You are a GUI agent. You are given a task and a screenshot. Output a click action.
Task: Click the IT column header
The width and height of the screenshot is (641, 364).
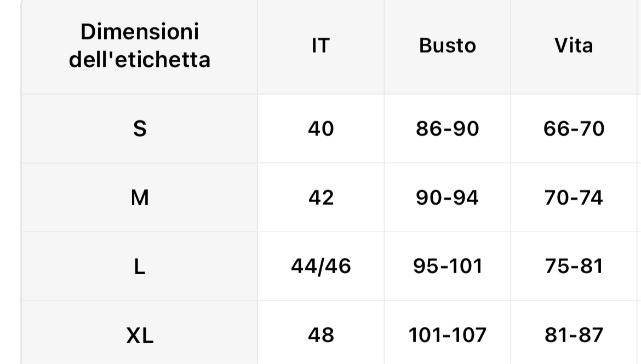tap(321, 46)
